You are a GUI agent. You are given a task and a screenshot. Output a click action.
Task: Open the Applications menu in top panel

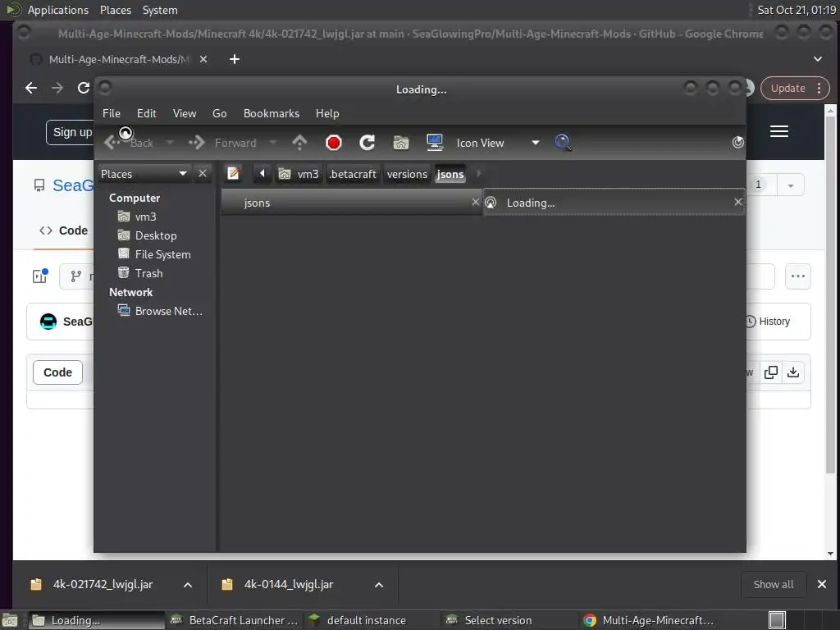click(x=58, y=10)
